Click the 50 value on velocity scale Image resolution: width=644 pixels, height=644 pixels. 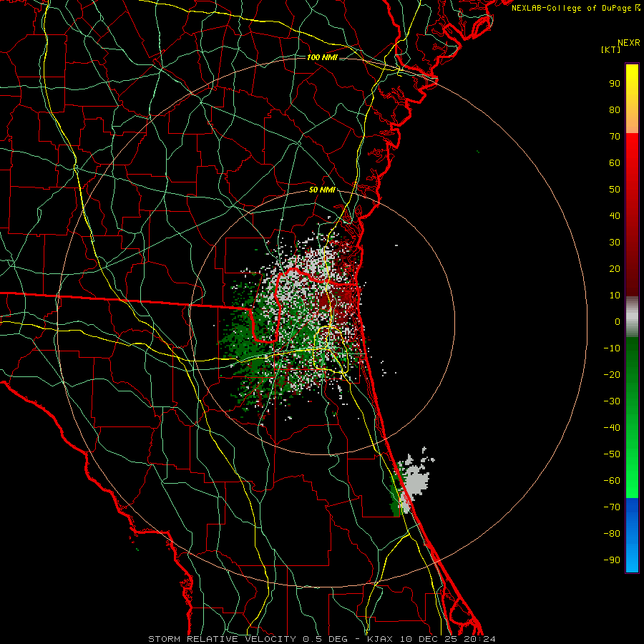click(615, 190)
